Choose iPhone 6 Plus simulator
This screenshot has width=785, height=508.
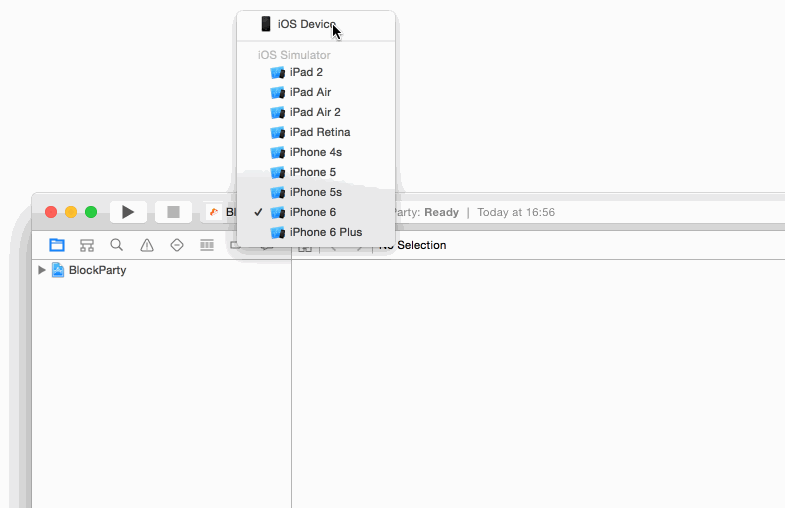click(316, 232)
